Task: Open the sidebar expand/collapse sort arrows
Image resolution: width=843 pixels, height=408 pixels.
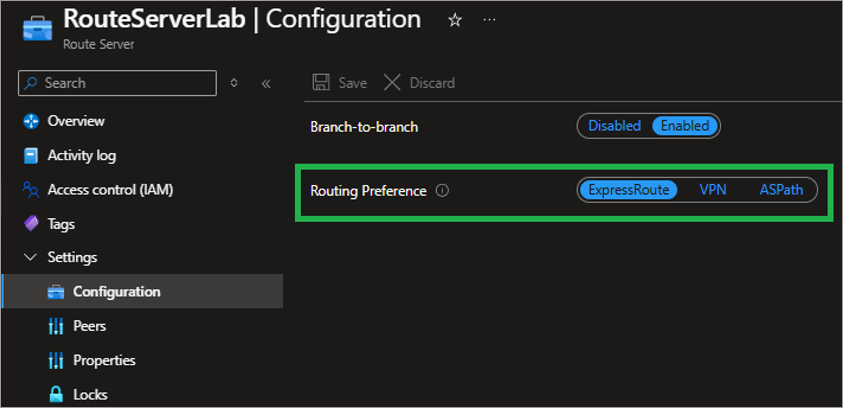Action: [234, 83]
